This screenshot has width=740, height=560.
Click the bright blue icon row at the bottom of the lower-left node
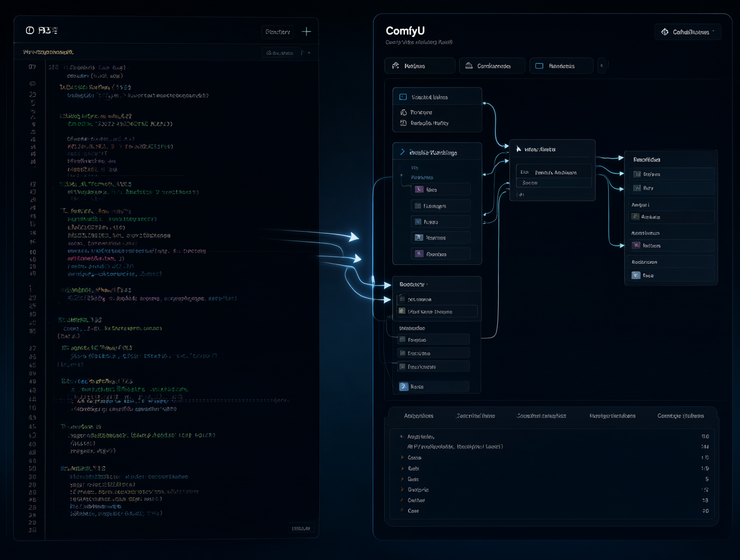tap(434, 386)
